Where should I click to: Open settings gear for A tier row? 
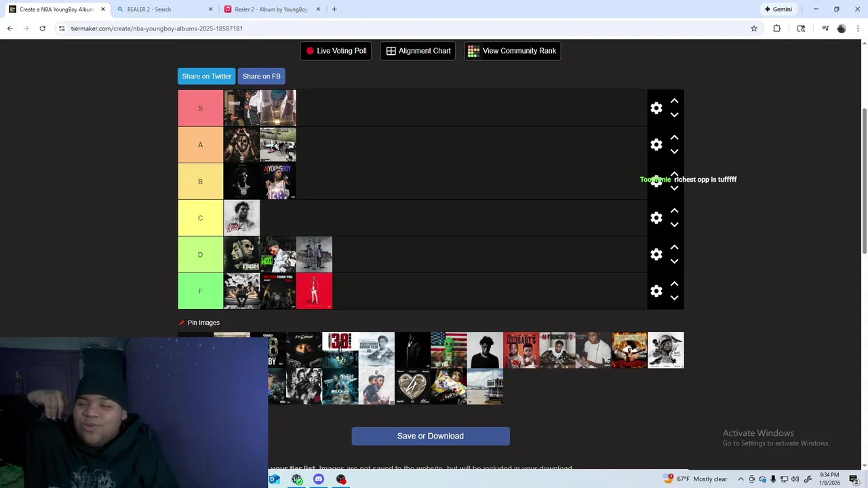[656, 145]
